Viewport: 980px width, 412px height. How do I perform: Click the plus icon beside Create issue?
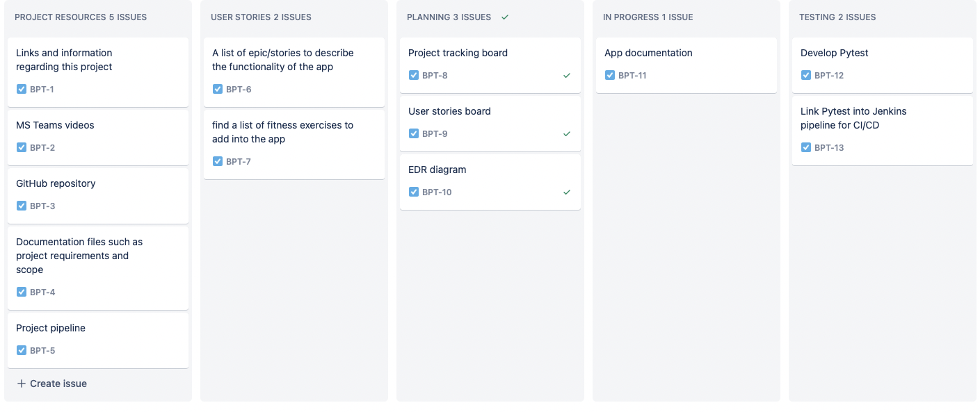pos(22,384)
